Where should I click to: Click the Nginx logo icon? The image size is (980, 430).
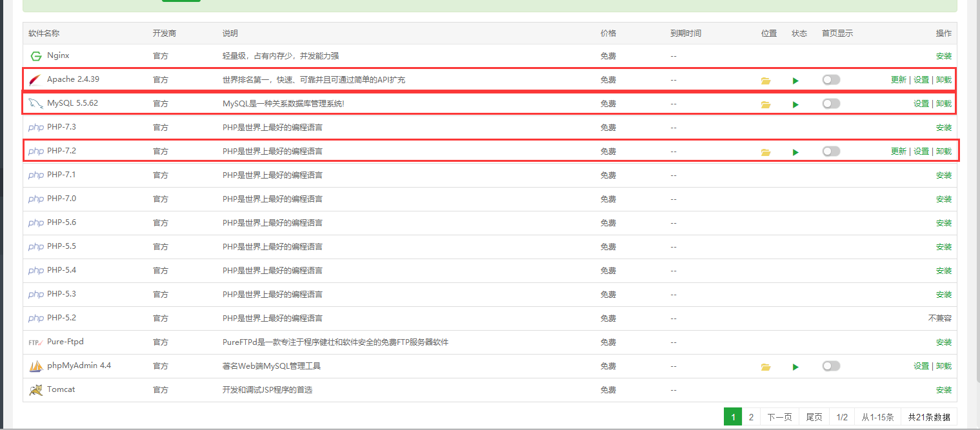point(35,56)
